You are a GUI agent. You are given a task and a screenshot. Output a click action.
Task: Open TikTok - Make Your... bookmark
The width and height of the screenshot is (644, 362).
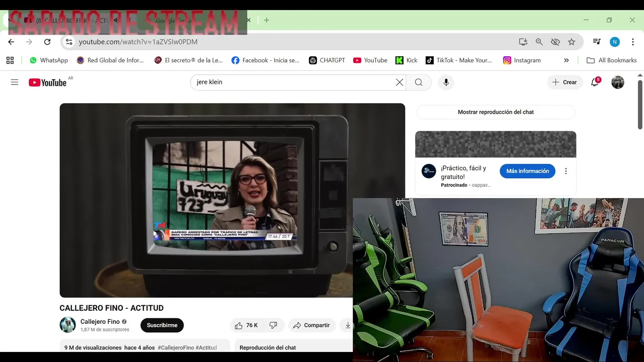459,60
